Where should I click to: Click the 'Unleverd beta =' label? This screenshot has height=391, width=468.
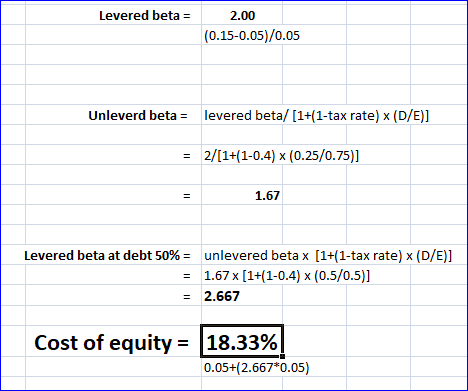[x=138, y=116]
